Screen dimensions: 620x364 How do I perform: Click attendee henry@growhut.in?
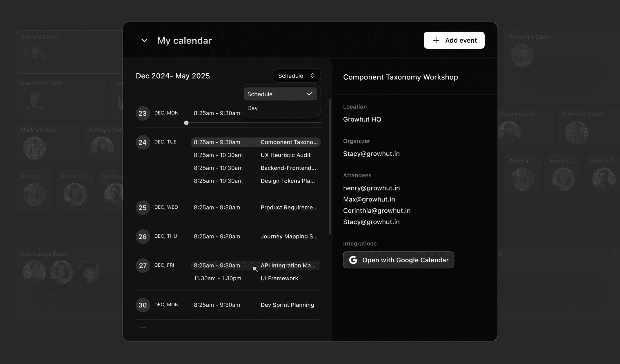click(371, 188)
